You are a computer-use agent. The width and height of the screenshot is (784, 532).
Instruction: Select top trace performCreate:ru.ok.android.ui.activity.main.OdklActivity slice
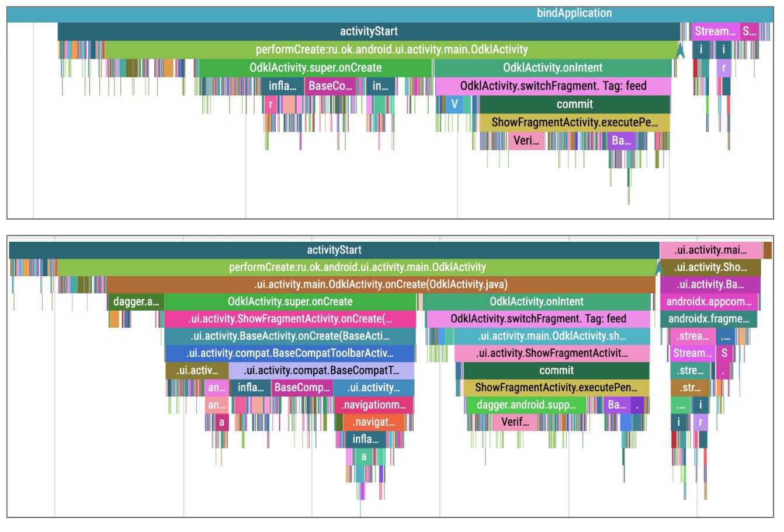tap(391, 50)
